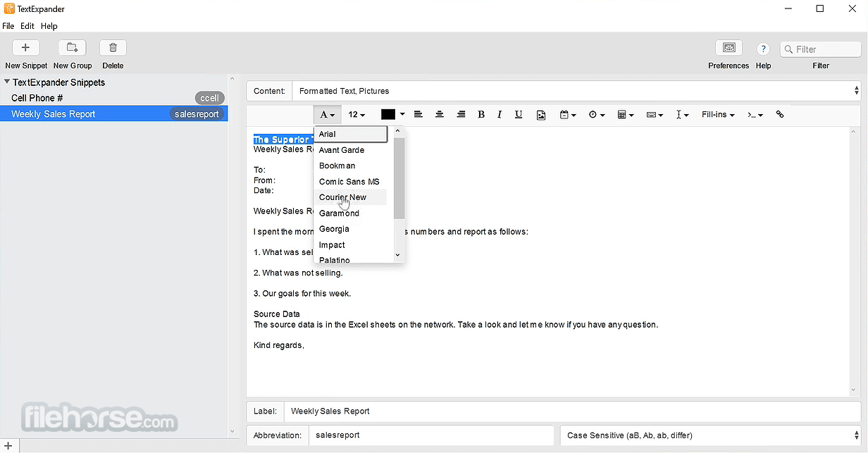Insert a picture via image icon
This screenshot has height=453, width=868.
pos(541,115)
